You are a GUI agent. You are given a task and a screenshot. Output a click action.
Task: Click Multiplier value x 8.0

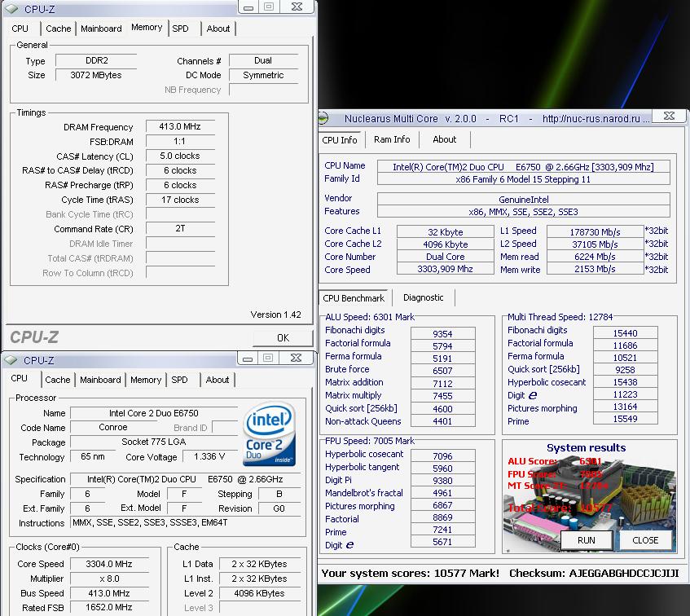(109, 579)
